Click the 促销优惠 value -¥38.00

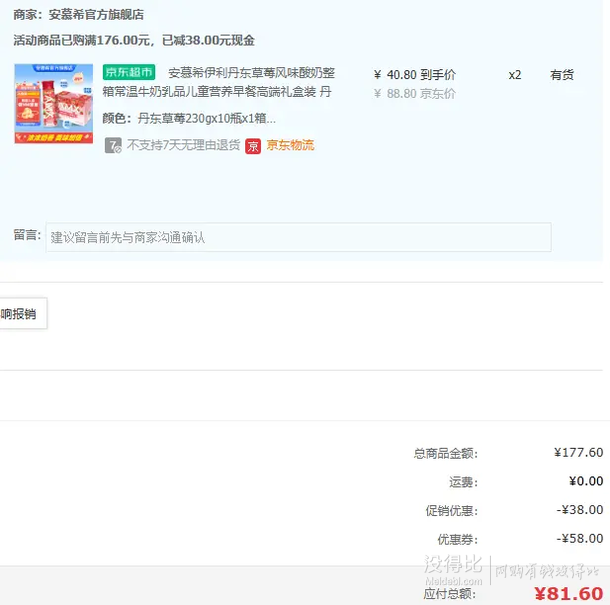click(x=580, y=510)
